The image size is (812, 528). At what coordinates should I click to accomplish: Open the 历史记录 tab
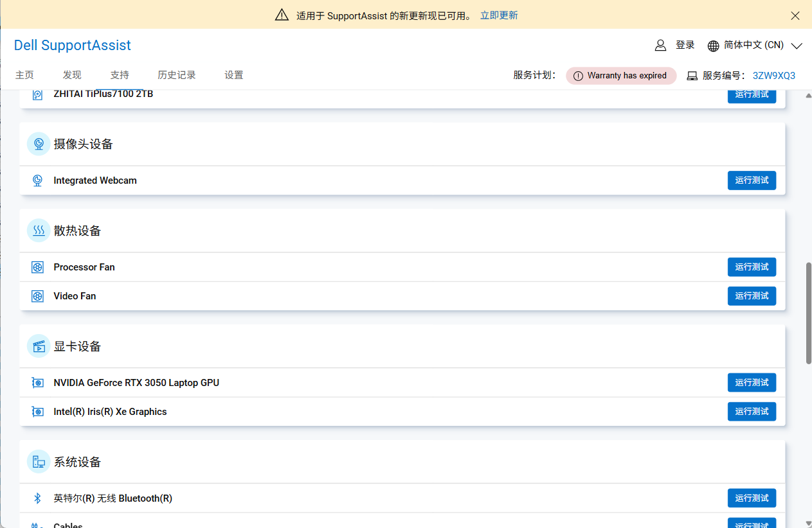(x=177, y=75)
